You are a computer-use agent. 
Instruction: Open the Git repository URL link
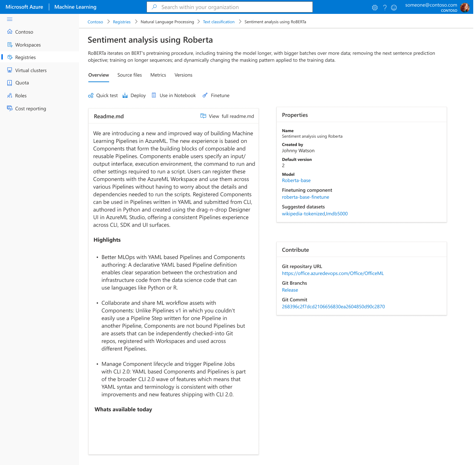click(x=333, y=273)
